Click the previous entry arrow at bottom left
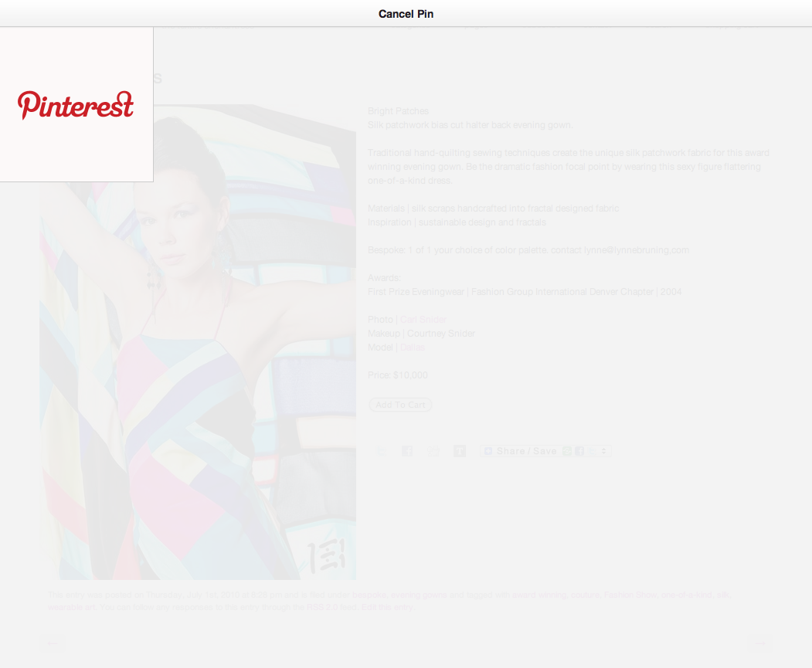812x668 pixels. click(52, 643)
